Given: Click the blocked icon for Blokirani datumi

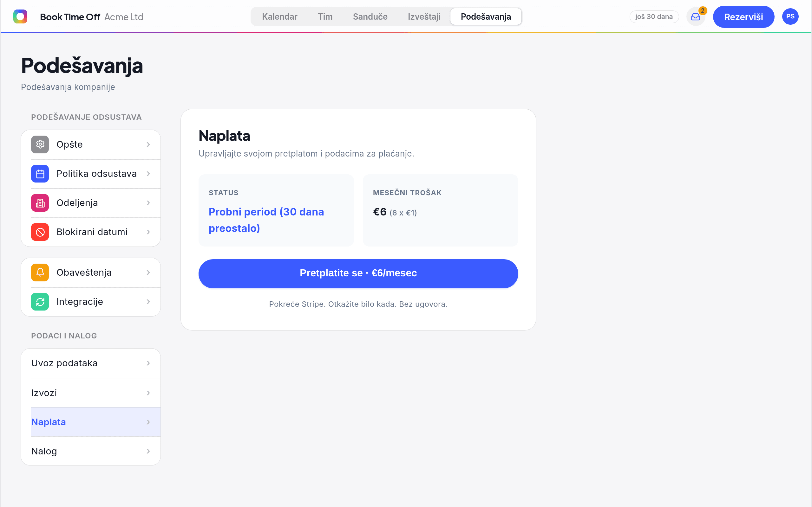Looking at the screenshot, I should click(x=40, y=232).
